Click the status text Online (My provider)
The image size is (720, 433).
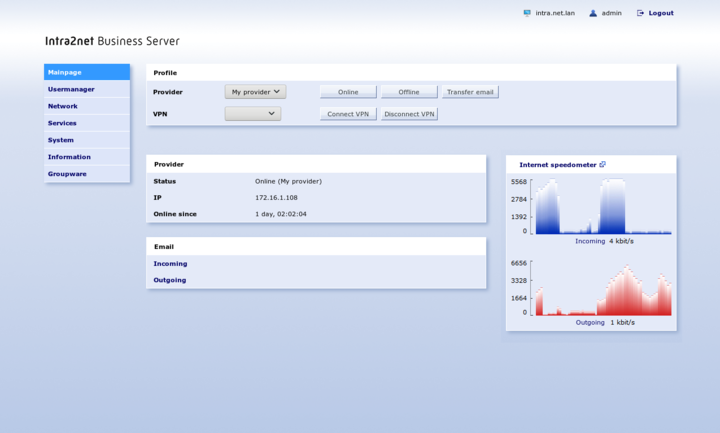(288, 181)
